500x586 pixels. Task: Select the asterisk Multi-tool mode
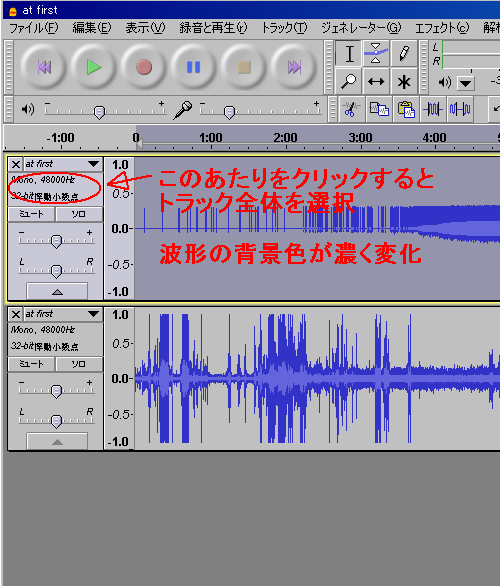pyautogui.click(x=404, y=81)
